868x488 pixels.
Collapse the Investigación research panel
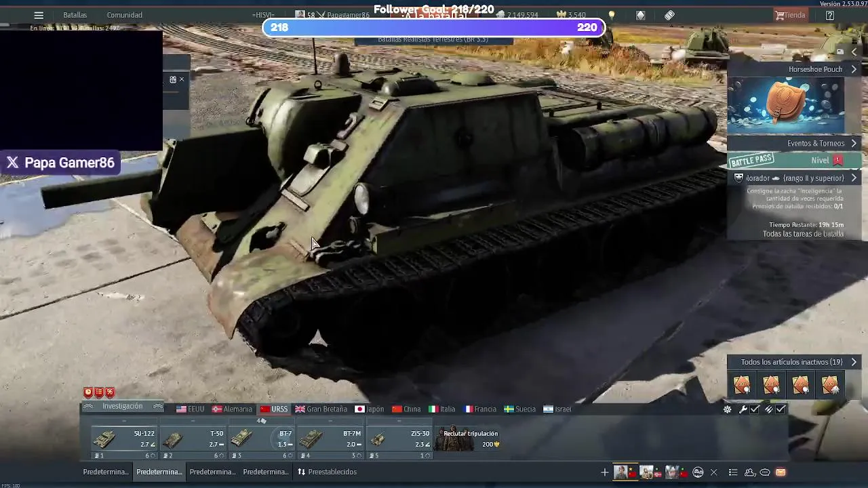point(122,407)
